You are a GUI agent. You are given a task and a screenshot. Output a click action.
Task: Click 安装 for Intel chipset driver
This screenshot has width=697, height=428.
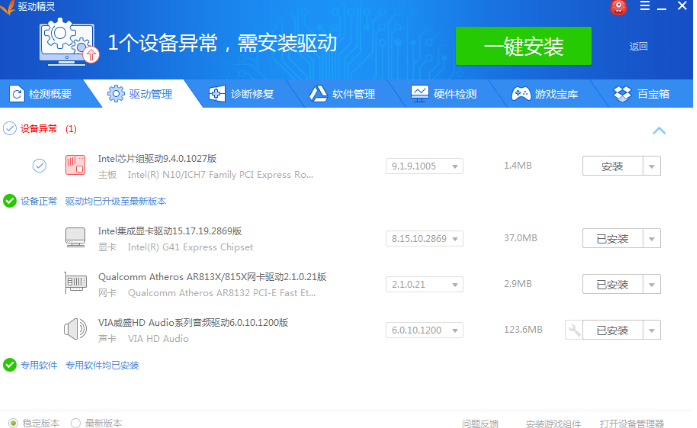tap(612, 166)
